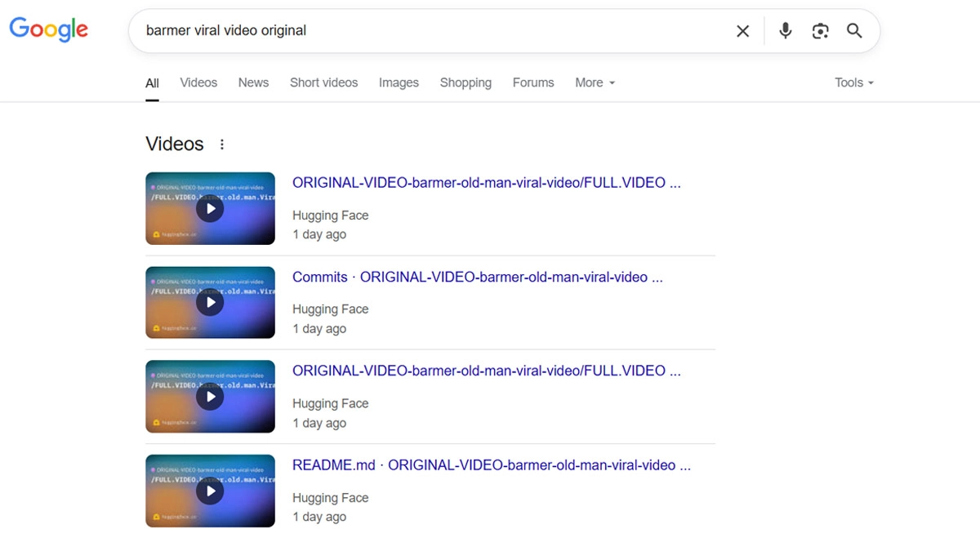
Task: Open the Tools dropdown
Action: (x=853, y=82)
